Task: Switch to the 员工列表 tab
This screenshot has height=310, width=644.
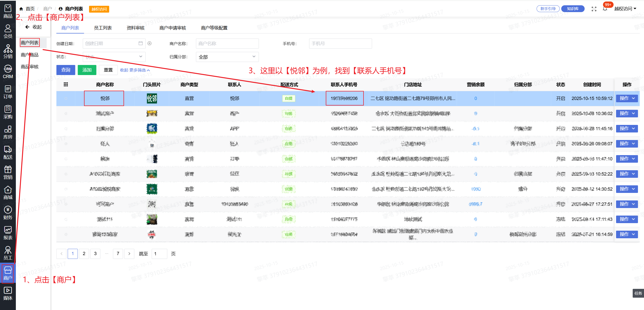Action: 103,28
